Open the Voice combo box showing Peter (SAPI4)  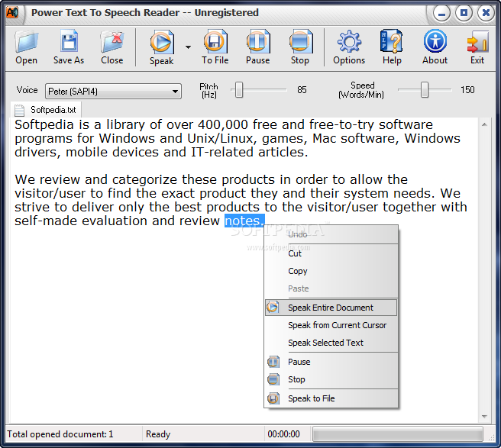pos(114,92)
